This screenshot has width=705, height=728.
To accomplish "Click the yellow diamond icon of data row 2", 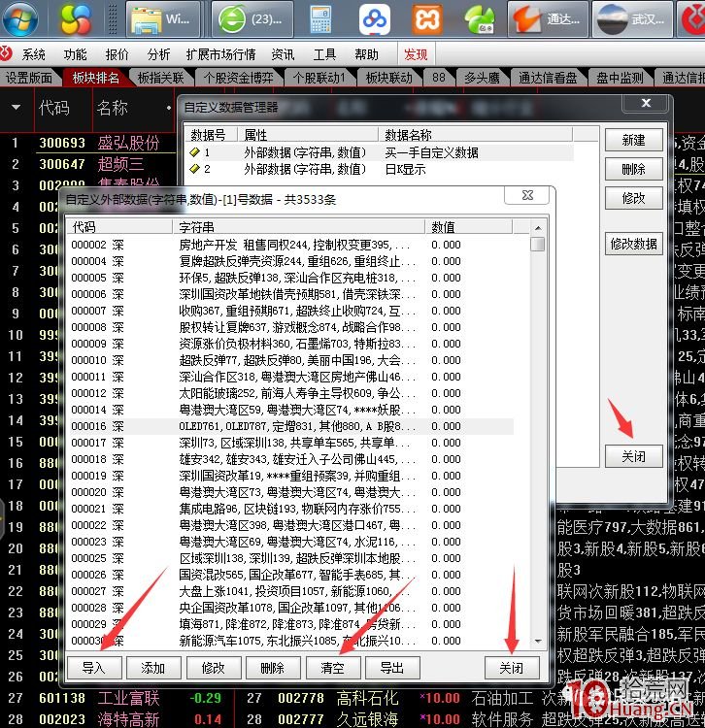I will pyautogui.click(x=195, y=169).
